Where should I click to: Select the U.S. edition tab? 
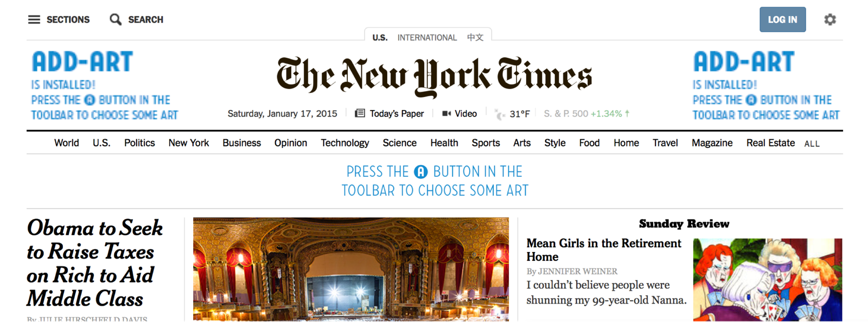tap(380, 37)
